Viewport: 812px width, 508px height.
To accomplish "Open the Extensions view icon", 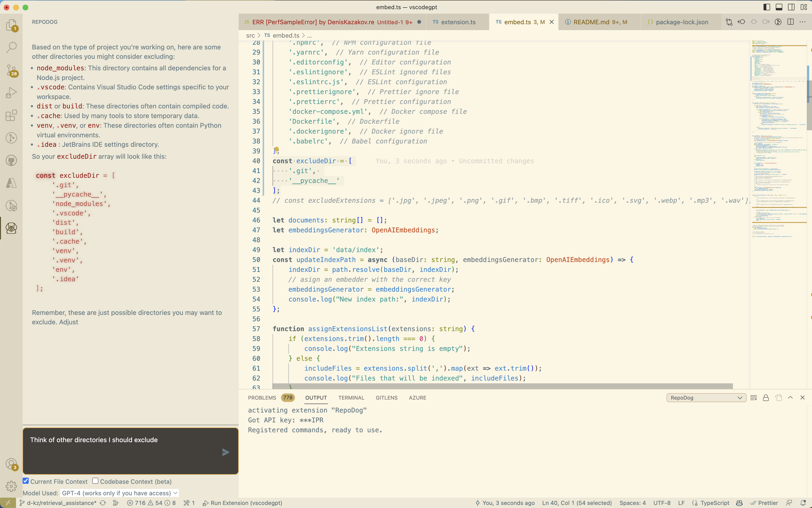I will [x=12, y=115].
